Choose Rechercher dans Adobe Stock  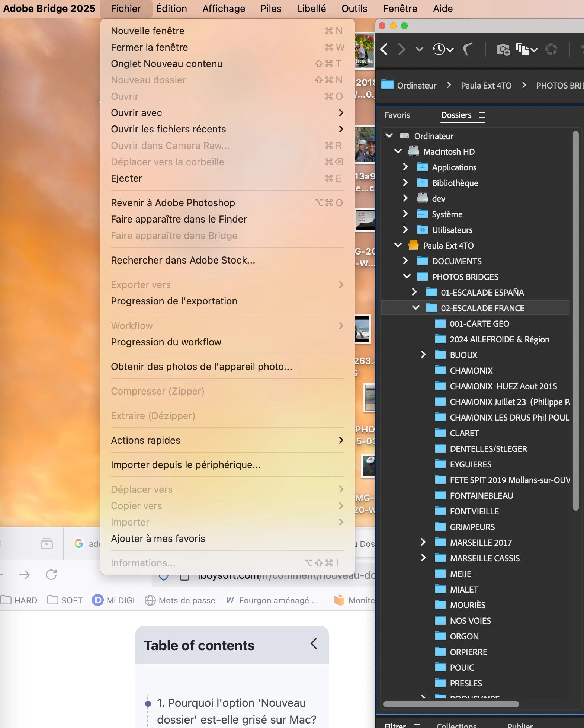227,260
